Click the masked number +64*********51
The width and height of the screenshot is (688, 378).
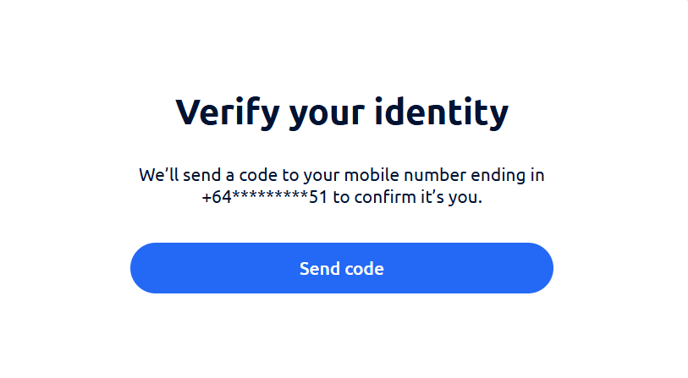pos(265,197)
